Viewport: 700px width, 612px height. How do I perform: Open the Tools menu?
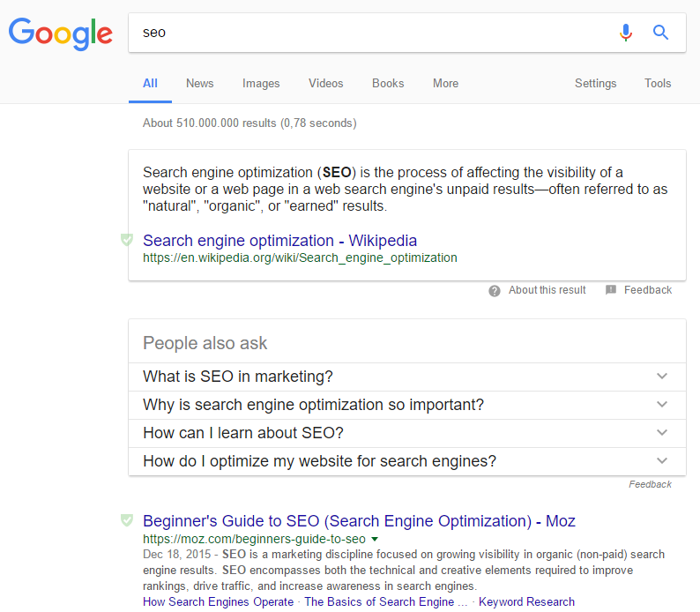tap(658, 84)
